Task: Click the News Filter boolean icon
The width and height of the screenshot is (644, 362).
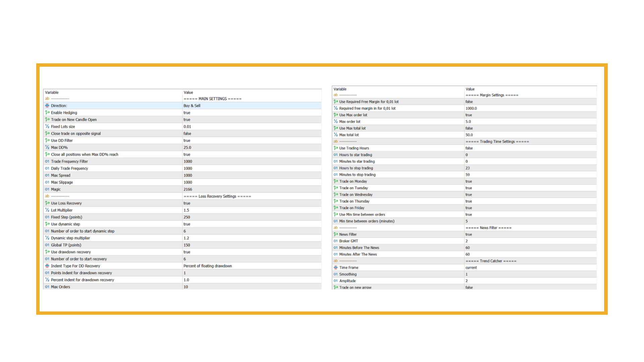Action: 336,234
